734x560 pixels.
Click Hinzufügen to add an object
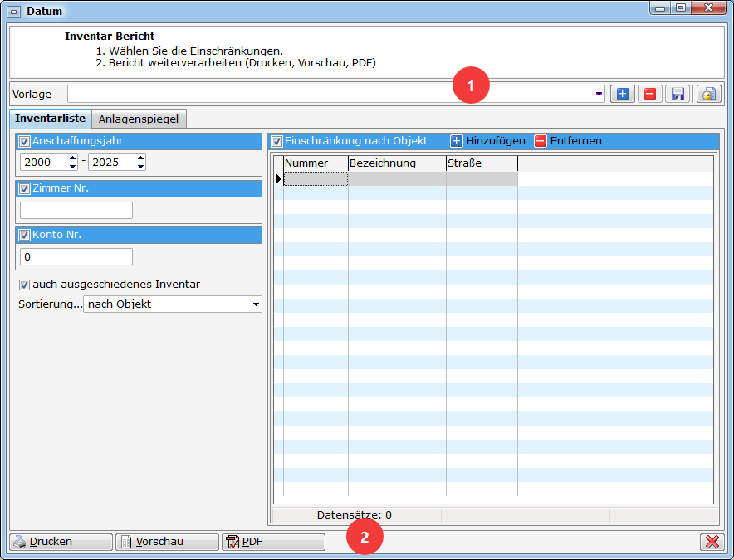click(487, 141)
